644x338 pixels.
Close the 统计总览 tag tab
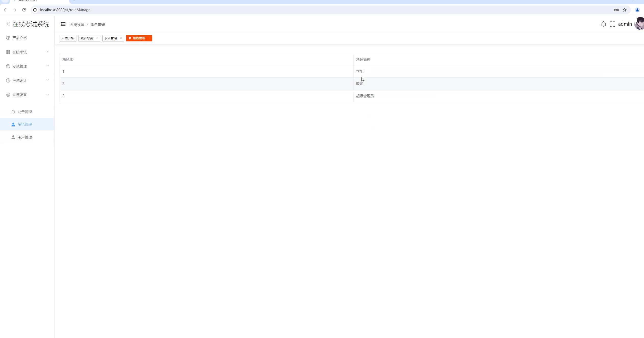click(x=97, y=38)
